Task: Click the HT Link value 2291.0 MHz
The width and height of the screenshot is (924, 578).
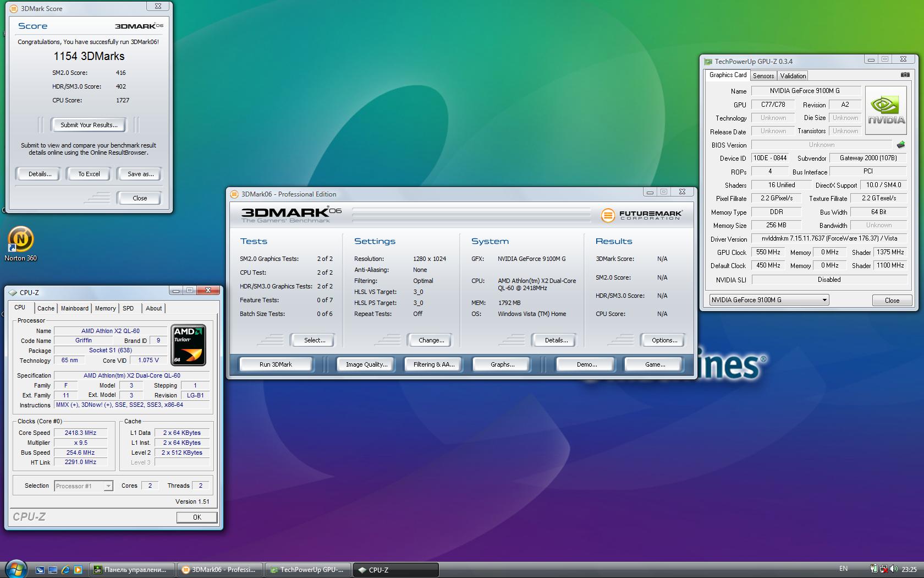Action: (x=80, y=462)
